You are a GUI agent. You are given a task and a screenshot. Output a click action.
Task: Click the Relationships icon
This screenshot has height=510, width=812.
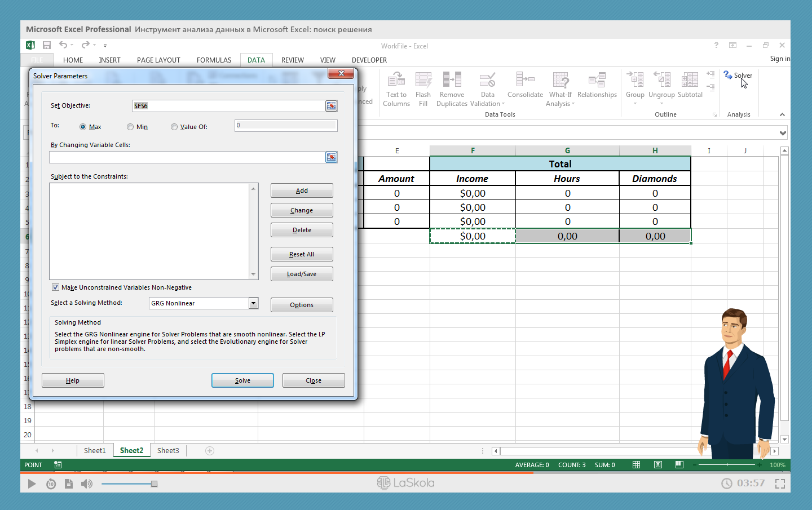[597, 80]
